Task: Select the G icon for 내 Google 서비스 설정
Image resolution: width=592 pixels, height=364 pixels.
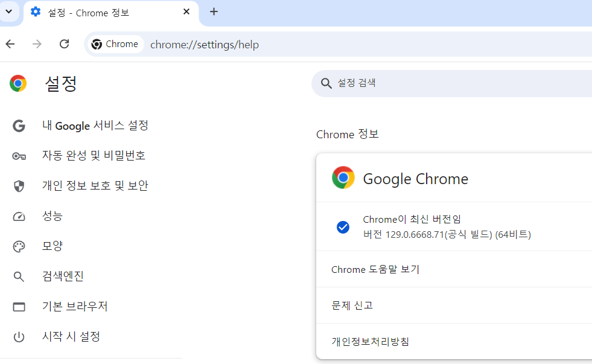Action: click(x=19, y=126)
